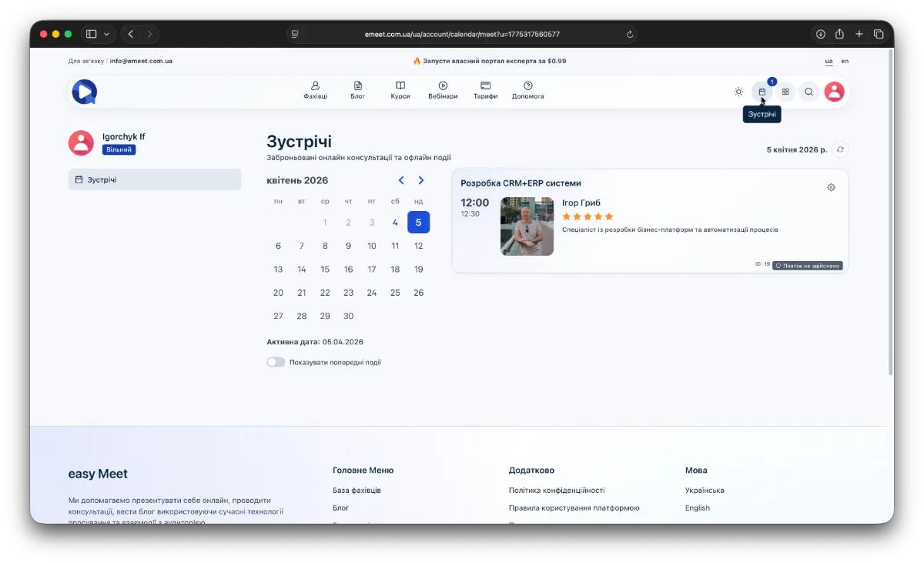Go to next month in calendar
924x563 pixels.
[x=421, y=180]
